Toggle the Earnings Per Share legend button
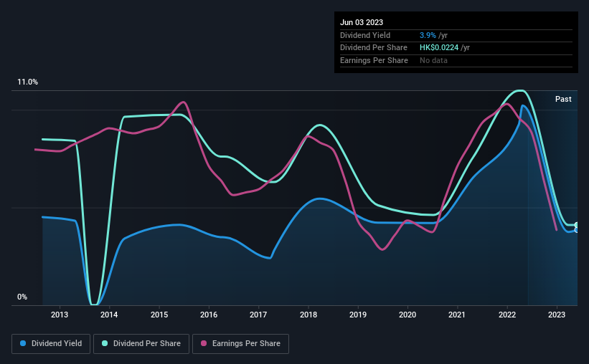589x364 pixels. coord(240,344)
